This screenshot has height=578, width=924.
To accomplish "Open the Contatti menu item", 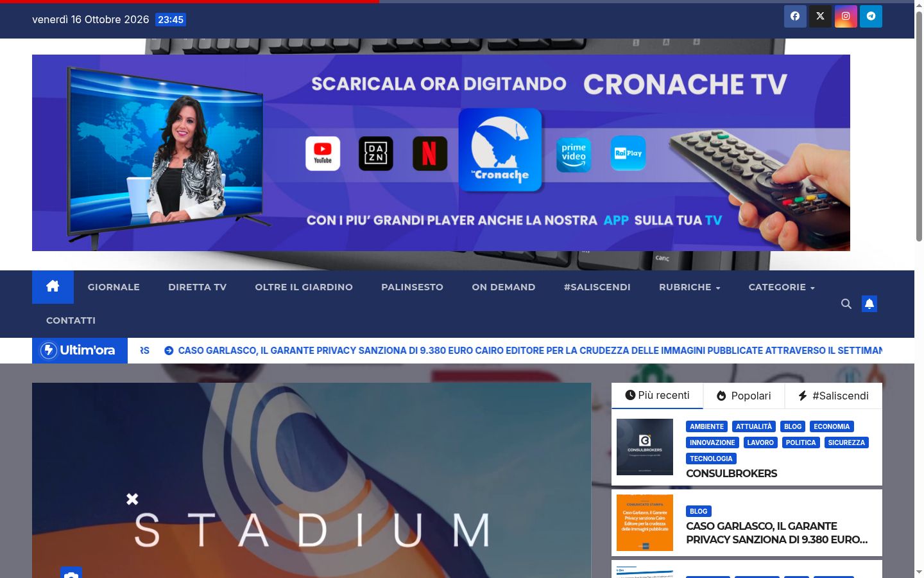I will pyautogui.click(x=71, y=320).
